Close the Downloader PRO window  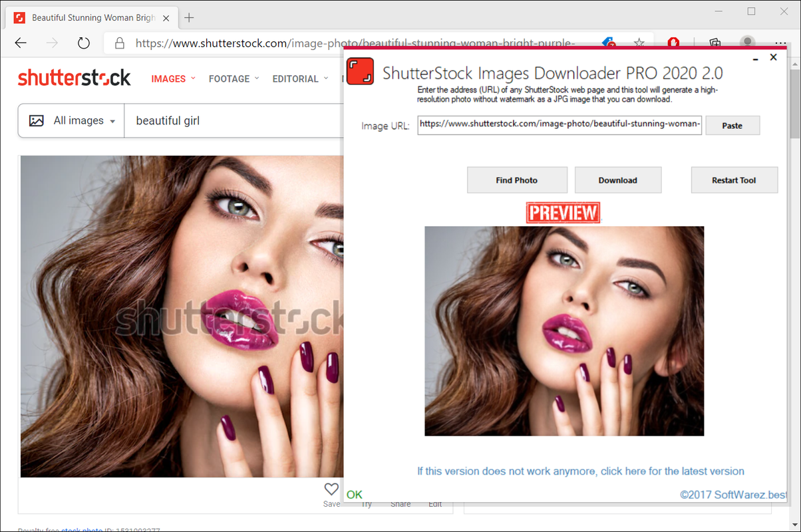pyautogui.click(x=773, y=58)
